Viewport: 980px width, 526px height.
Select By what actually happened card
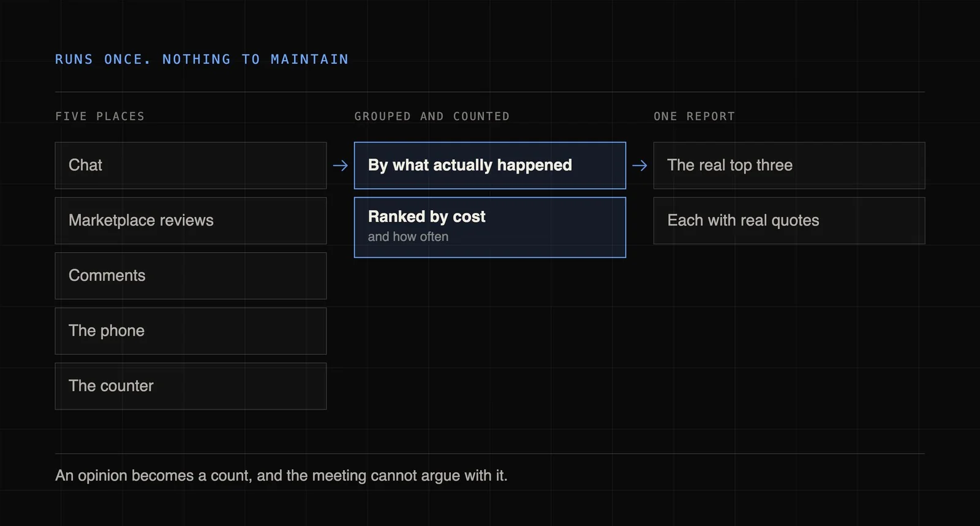490,166
